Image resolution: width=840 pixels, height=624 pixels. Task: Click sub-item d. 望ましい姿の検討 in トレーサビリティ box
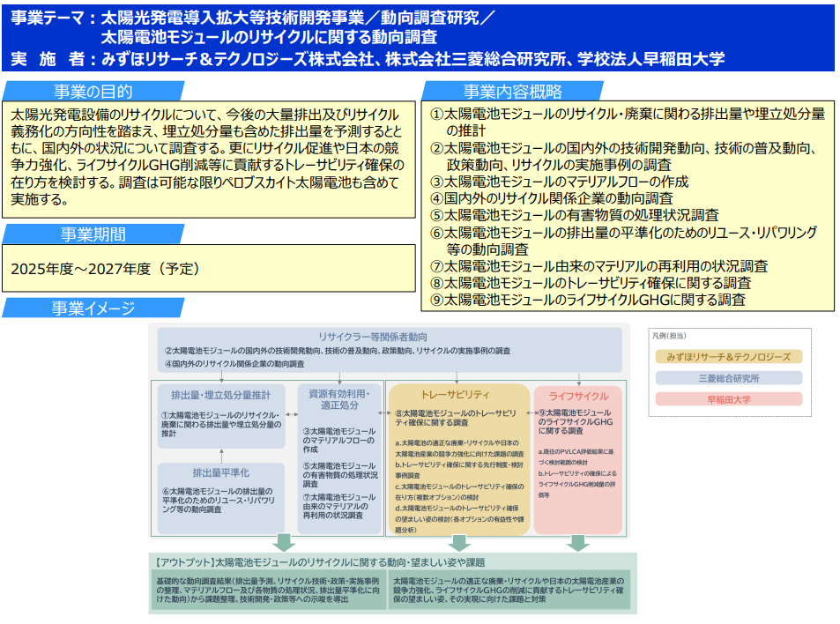(x=459, y=518)
